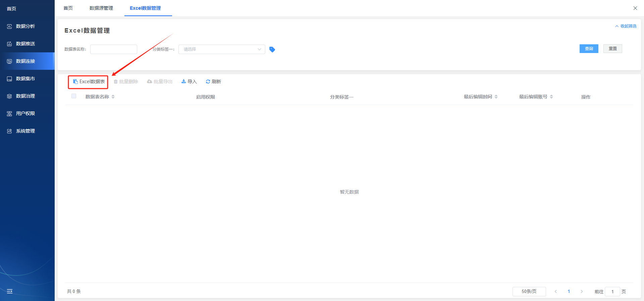
Task: Toggle the select-all checkbox in table header
Action: pos(74,96)
